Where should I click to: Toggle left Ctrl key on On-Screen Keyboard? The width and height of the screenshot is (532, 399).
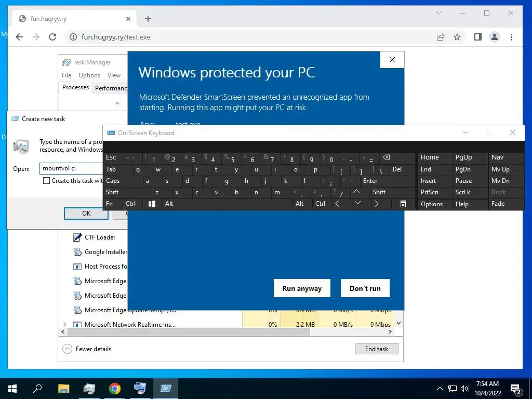(x=130, y=204)
